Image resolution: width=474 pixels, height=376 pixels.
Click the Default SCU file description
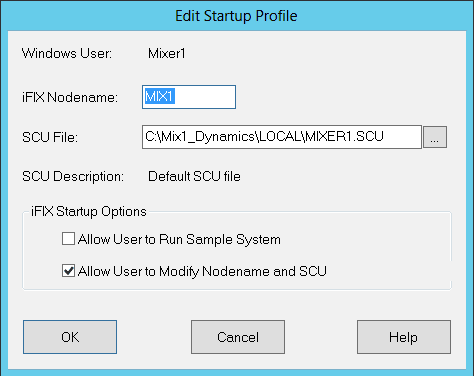coord(194,176)
